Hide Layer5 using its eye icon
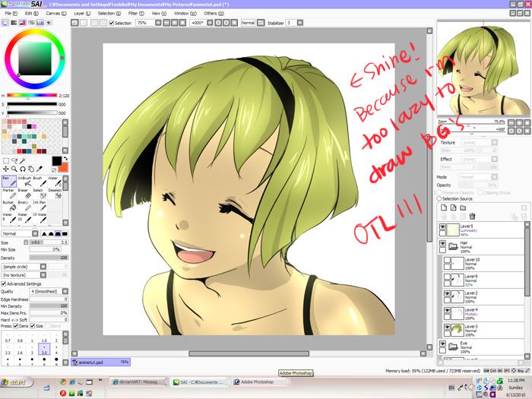 442,226
